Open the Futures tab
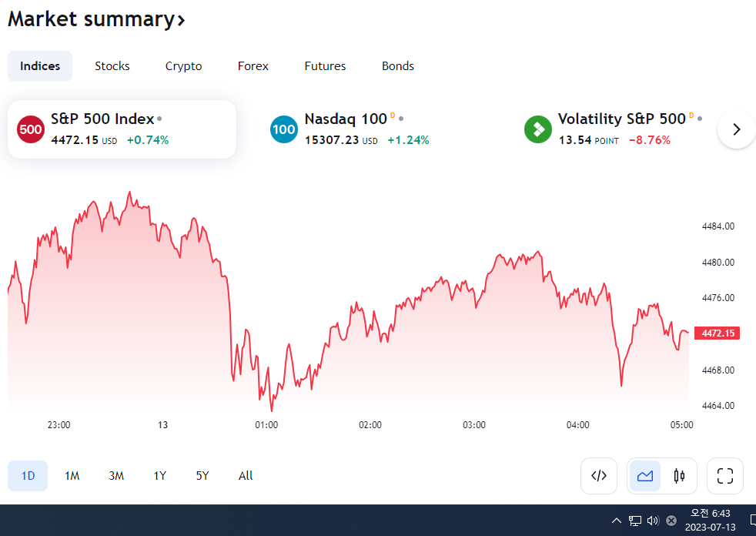The width and height of the screenshot is (756, 536). (325, 66)
